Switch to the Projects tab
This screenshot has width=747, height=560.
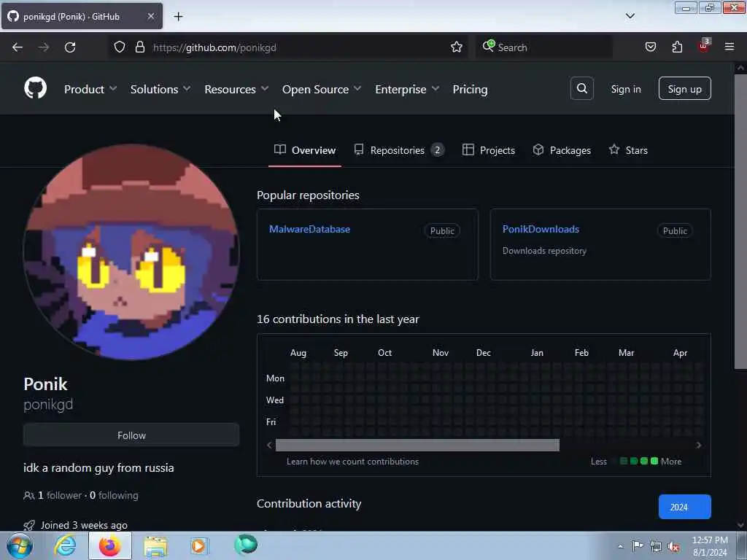pyautogui.click(x=489, y=150)
